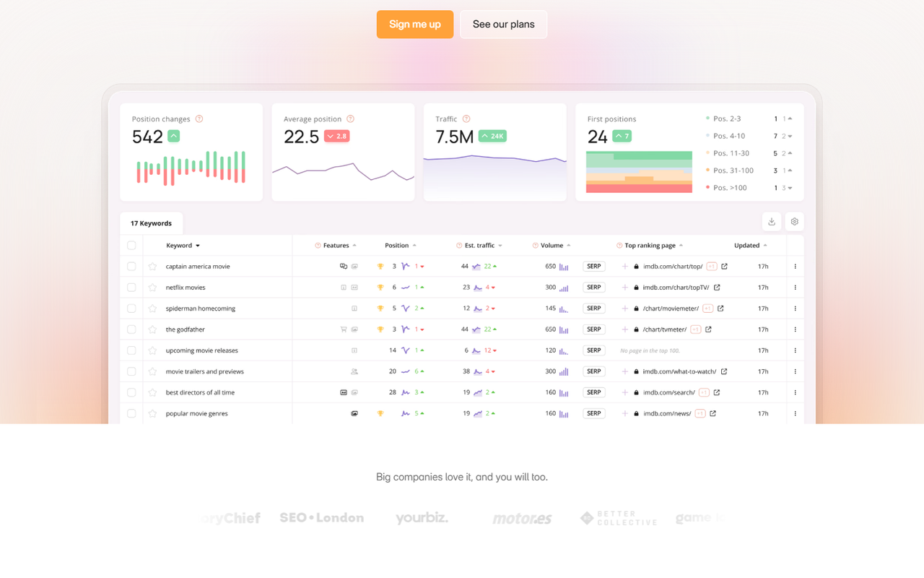The width and height of the screenshot is (924, 578).
Task: Click help icon beside Traffic
Action: [466, 119]
